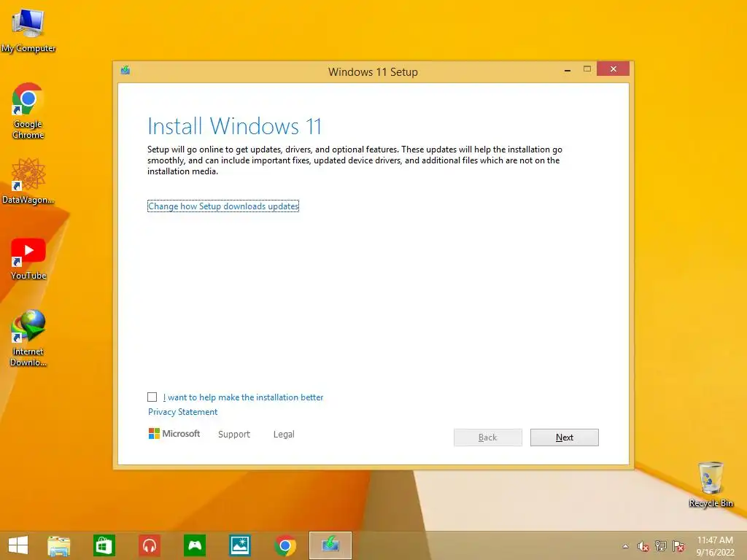Open the Google Chrome desktop shortcut

click(28, 111)
